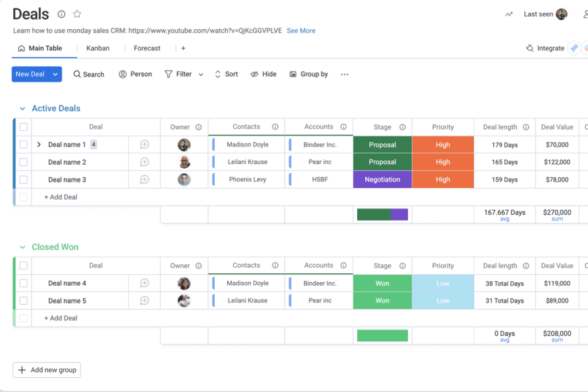
Task: Check the Deal name 1 row checkbox
Action: tap(23, 145)
